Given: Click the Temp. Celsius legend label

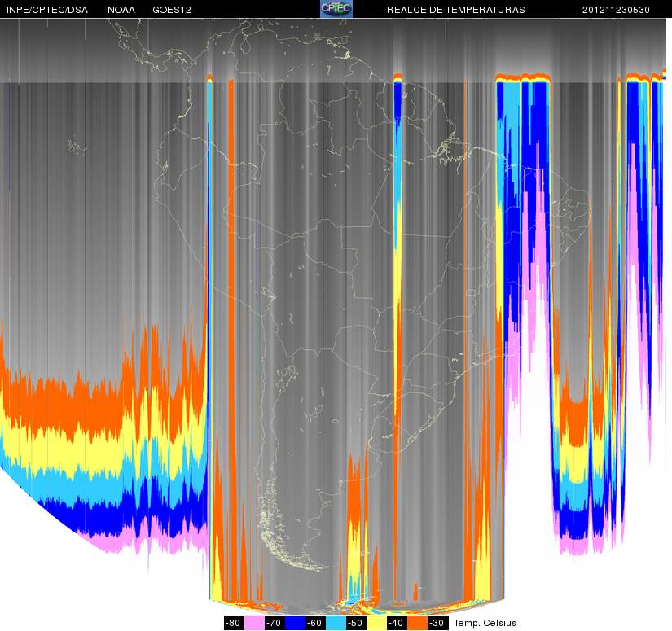Looking at the screenshot, I should (485, 623).
